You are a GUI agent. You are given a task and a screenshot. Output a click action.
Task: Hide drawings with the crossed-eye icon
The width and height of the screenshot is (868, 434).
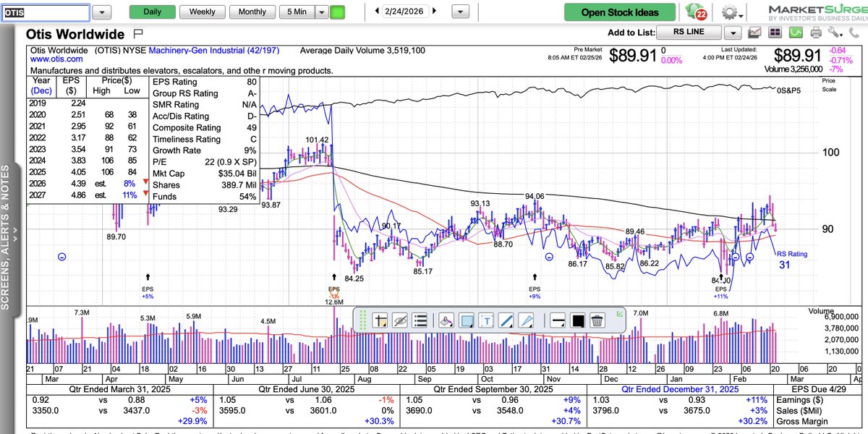[x=400, y=320]
